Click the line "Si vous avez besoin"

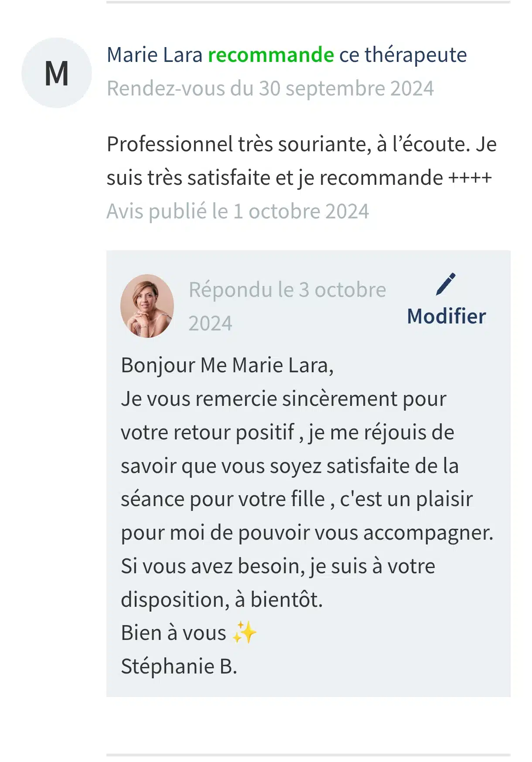(278, 566)
